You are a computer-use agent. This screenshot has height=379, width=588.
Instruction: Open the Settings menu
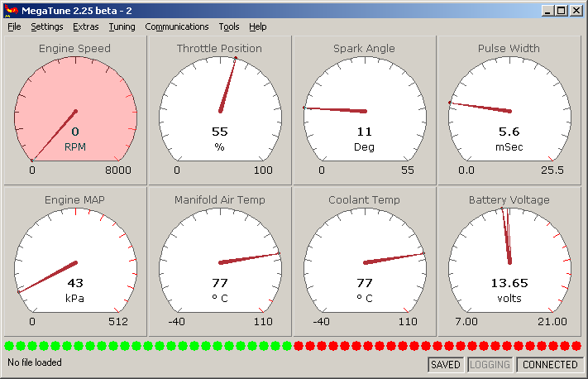point(47,26)
